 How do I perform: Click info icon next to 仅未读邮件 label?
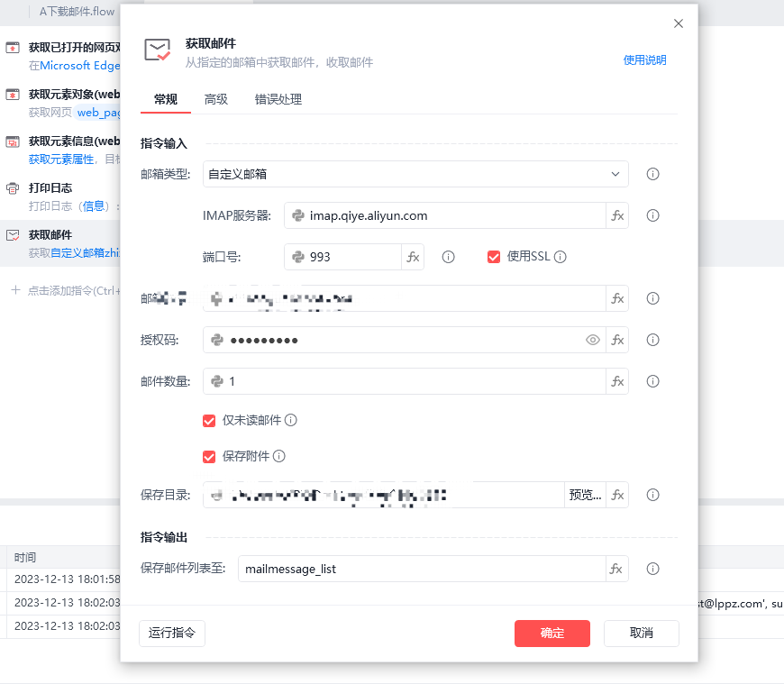coord(291,420)
